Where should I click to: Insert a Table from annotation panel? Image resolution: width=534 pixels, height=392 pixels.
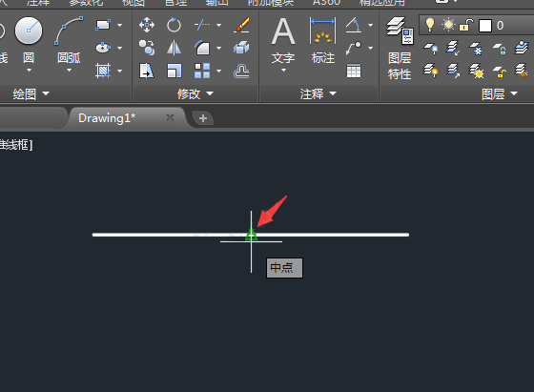(354, 72)
